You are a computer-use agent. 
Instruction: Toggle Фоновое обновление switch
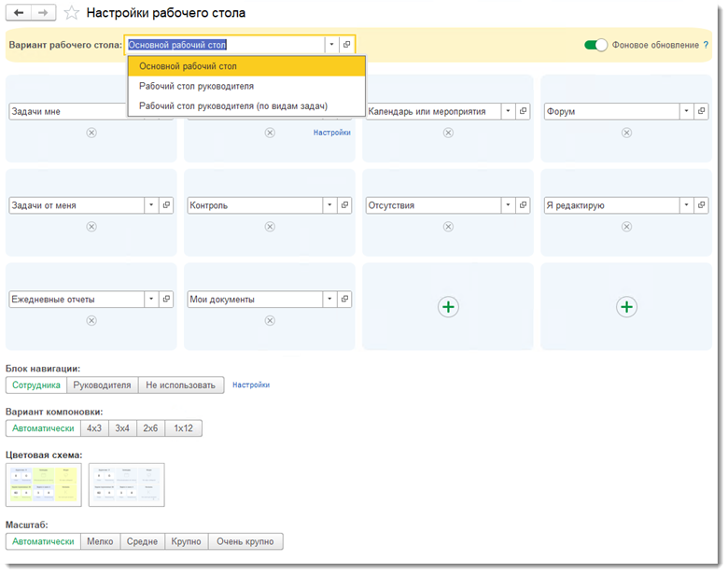pyautogui.click(x=595, y=45)
